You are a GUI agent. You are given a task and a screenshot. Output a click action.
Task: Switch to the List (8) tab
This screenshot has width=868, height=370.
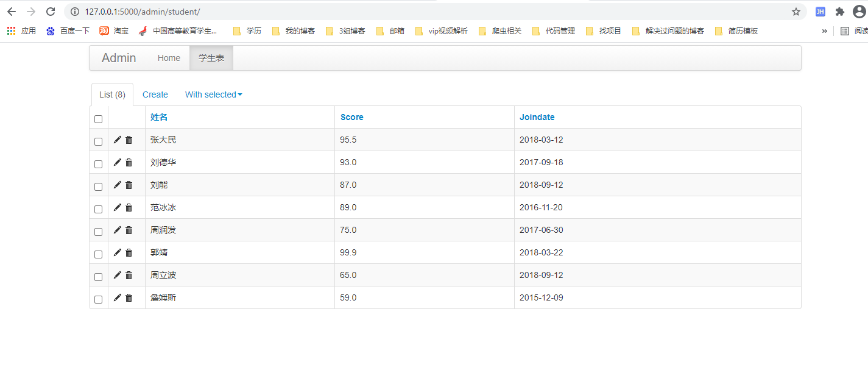coord(112,94)
